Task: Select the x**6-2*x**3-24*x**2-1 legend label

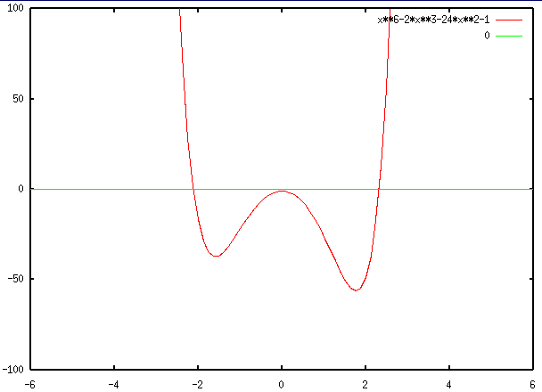Action: 434,19
